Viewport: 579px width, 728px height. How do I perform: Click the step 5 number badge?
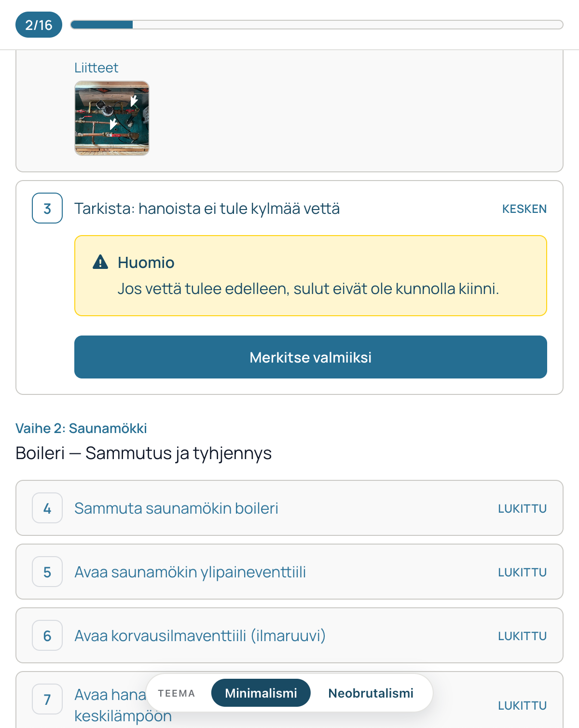[x=47, y=572]
